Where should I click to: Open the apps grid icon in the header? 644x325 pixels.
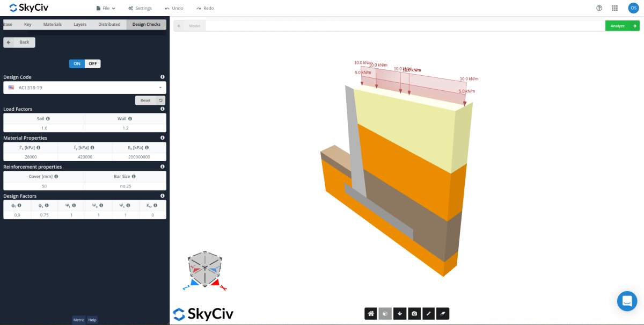click(x=614, y=8)
